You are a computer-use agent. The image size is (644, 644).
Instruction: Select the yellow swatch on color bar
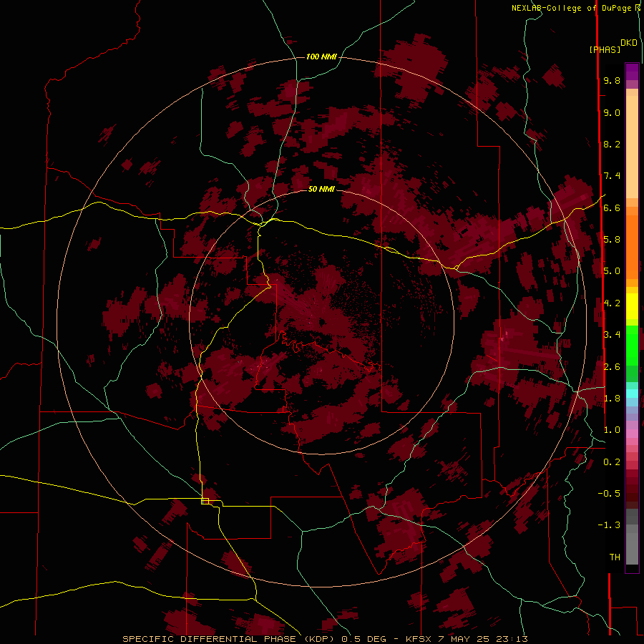[x=632, y=306]
